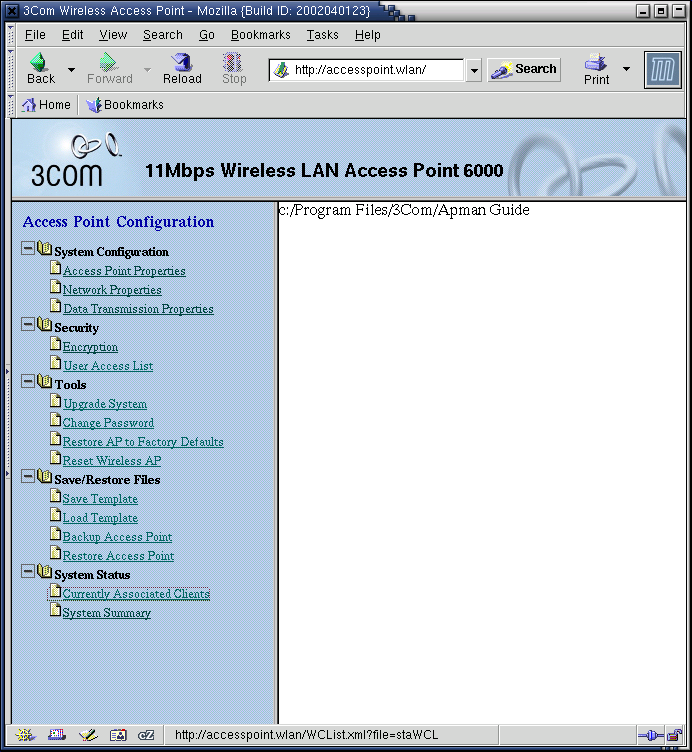692x752 pixels.
Task: Click the proxy icon in URL bar
Action: (x=281, y=70)
